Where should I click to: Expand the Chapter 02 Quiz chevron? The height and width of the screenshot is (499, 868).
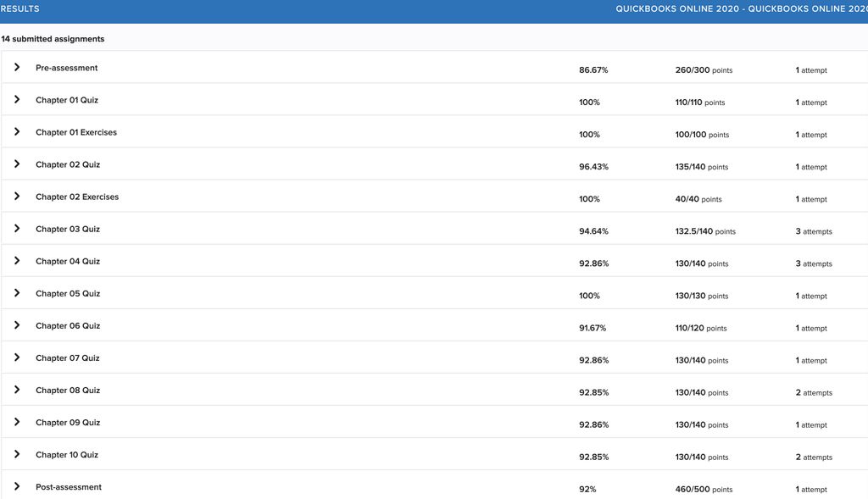17,164
